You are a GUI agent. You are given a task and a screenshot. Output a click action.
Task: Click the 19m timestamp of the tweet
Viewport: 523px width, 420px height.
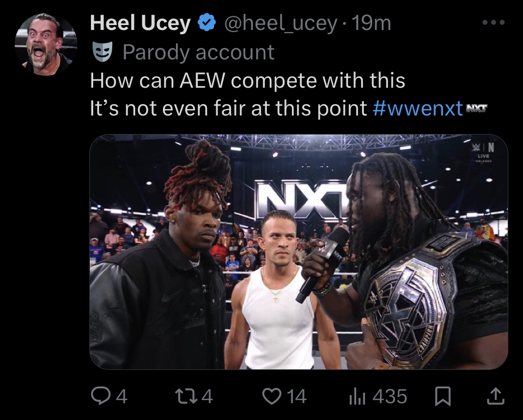(371, 23)
